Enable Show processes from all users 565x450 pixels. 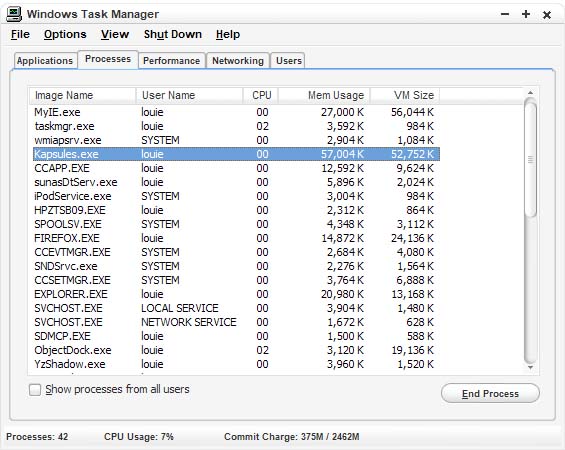pos(35,390)
